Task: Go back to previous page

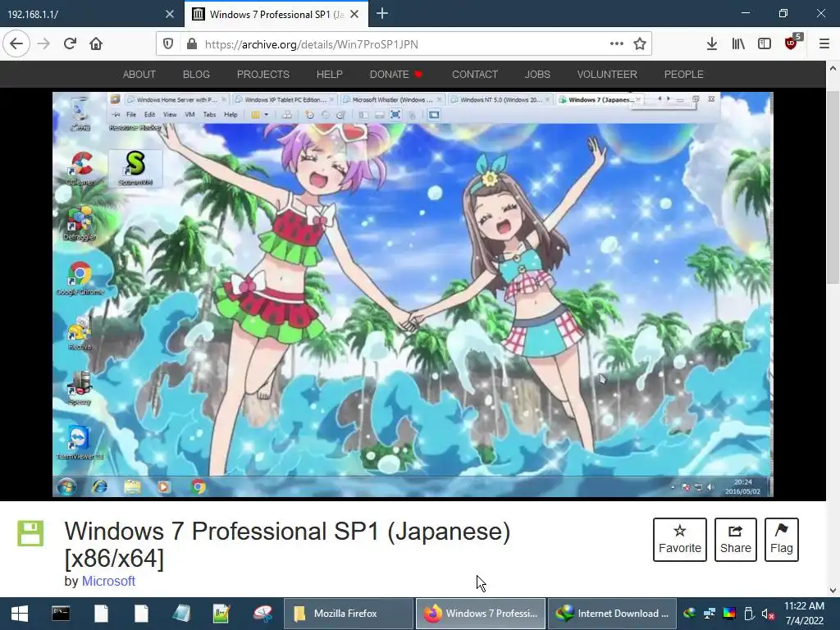Action: coord(16,44)
